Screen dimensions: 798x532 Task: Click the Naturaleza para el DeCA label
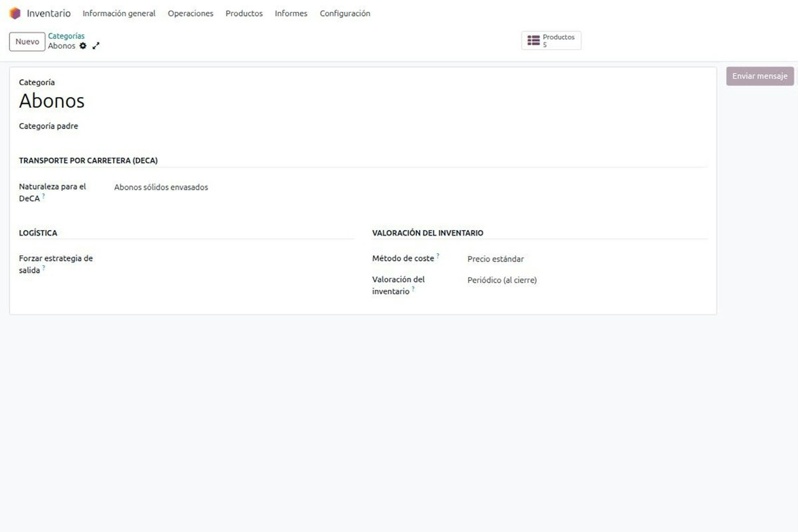pyautogui.click(x=53, y=192)
